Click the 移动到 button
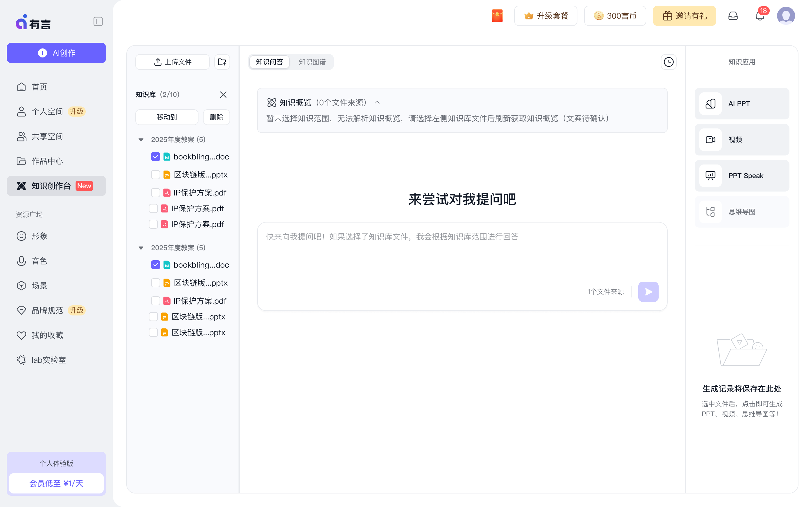The image size is (812, 507). pyautogui.click(x=166, y=117)
